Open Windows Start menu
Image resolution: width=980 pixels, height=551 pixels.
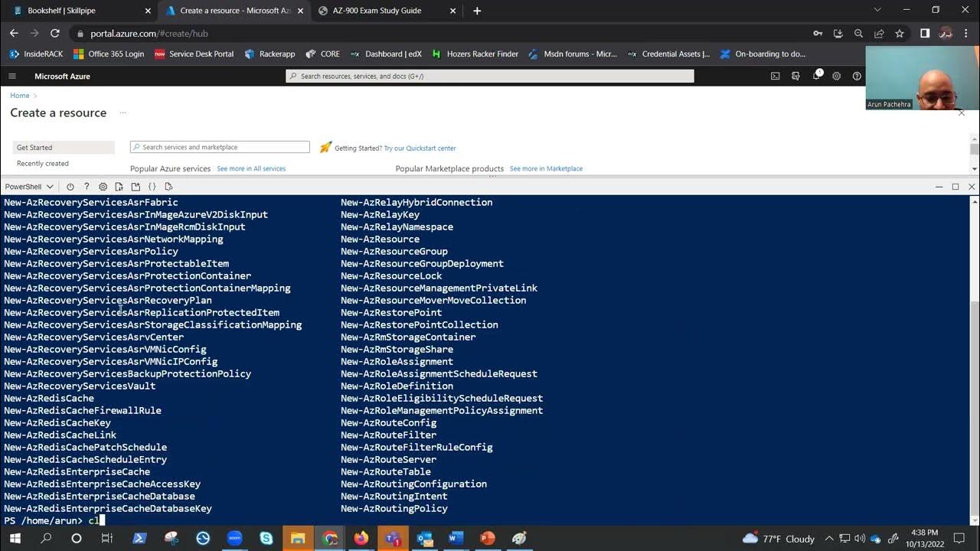(x=15, y=539)
